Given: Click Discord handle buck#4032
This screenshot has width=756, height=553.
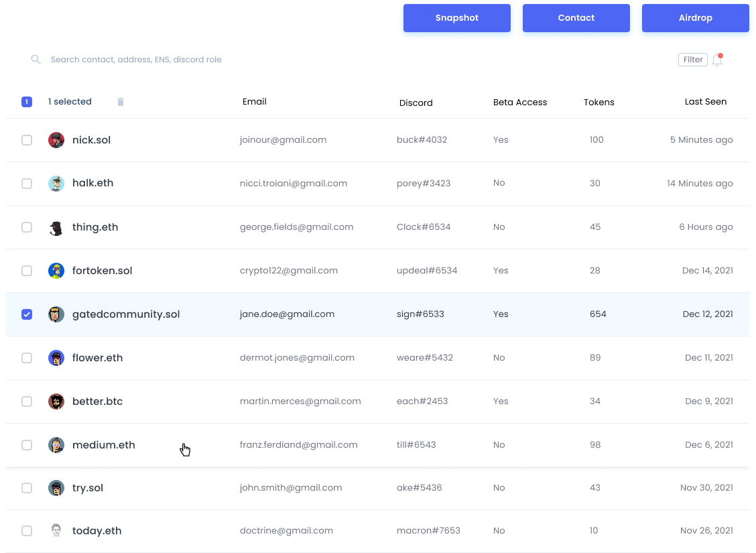Looking at the screenshot, I should pyautogui.click(x=422, y=140).
